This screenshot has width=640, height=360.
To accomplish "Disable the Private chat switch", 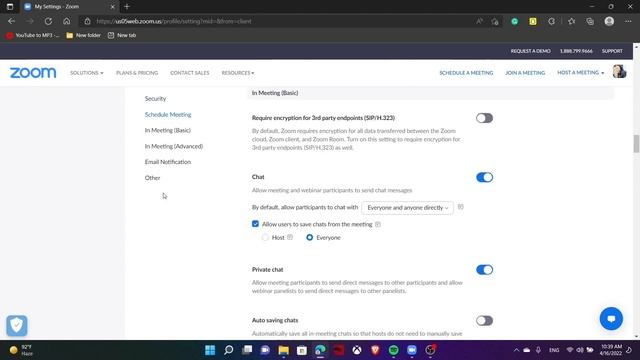I will [484, 270].
